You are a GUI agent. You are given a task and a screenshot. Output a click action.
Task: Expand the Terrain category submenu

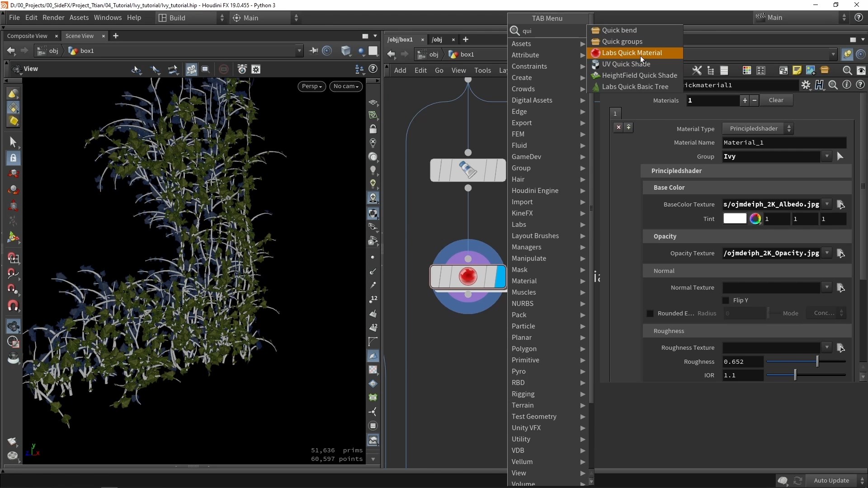click(x=548, y=405)
